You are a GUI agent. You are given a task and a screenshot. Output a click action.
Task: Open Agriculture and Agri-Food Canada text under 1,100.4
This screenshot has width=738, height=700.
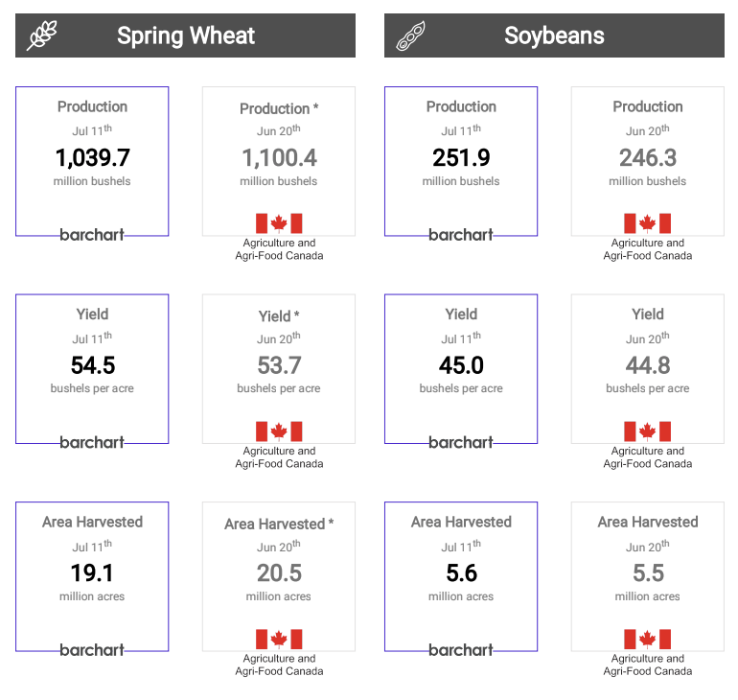[279, 249]
